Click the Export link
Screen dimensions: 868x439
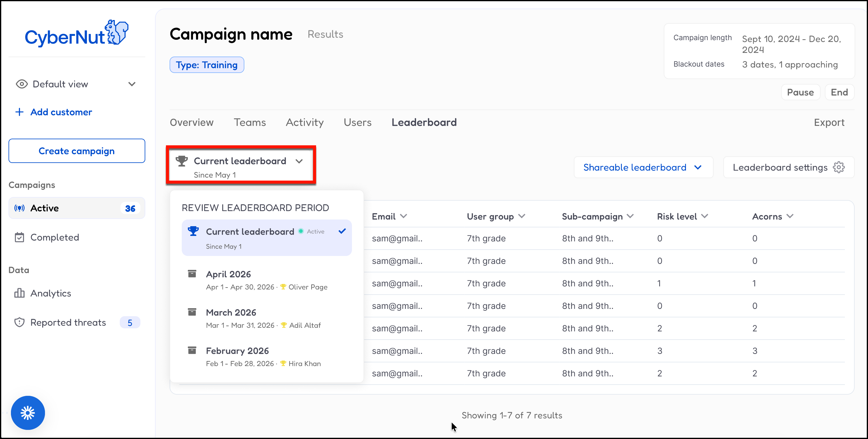(x=829, y=122)
